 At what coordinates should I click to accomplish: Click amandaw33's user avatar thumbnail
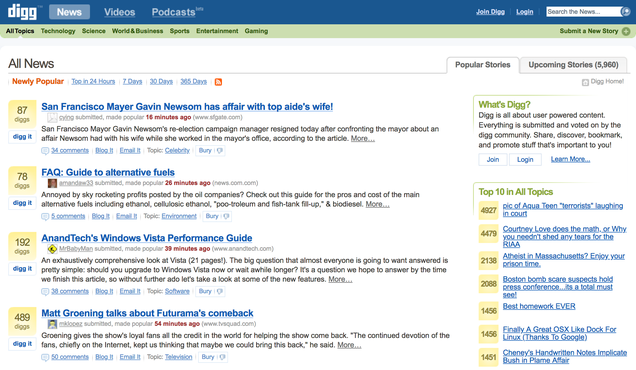[52, 183]
